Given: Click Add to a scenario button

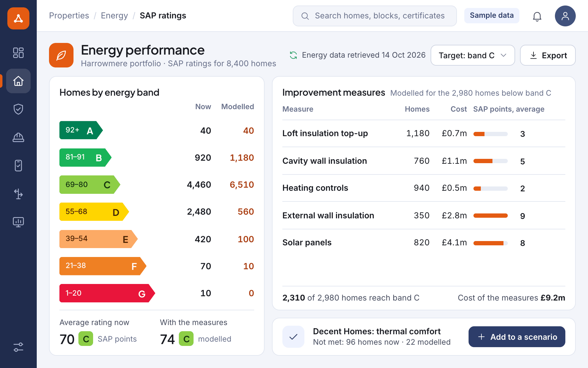Looking at the screenshot, I should 517,337.
